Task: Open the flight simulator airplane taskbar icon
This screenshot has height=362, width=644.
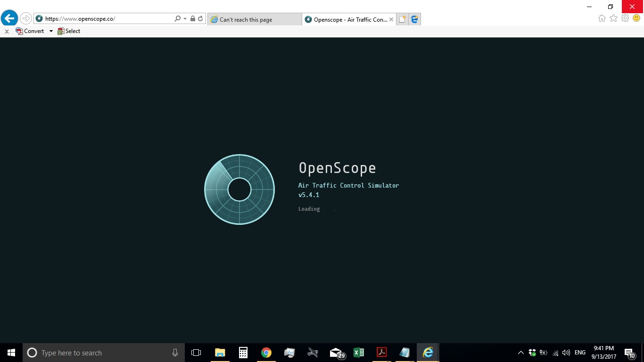Action: (x=313, y=352)
